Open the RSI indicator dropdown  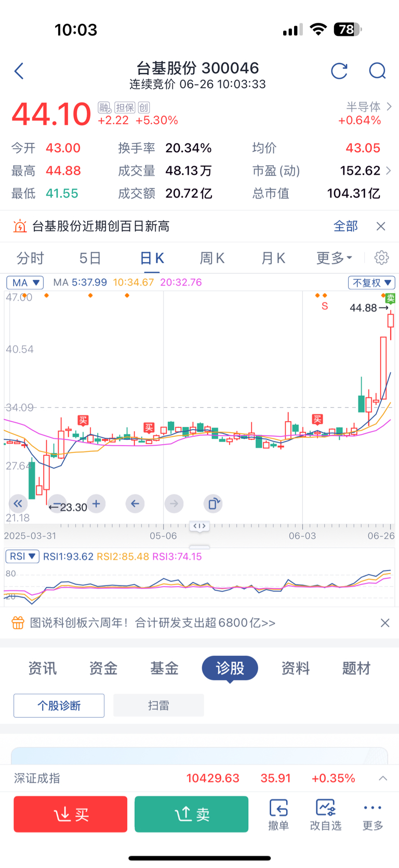[x=22, y=556]
